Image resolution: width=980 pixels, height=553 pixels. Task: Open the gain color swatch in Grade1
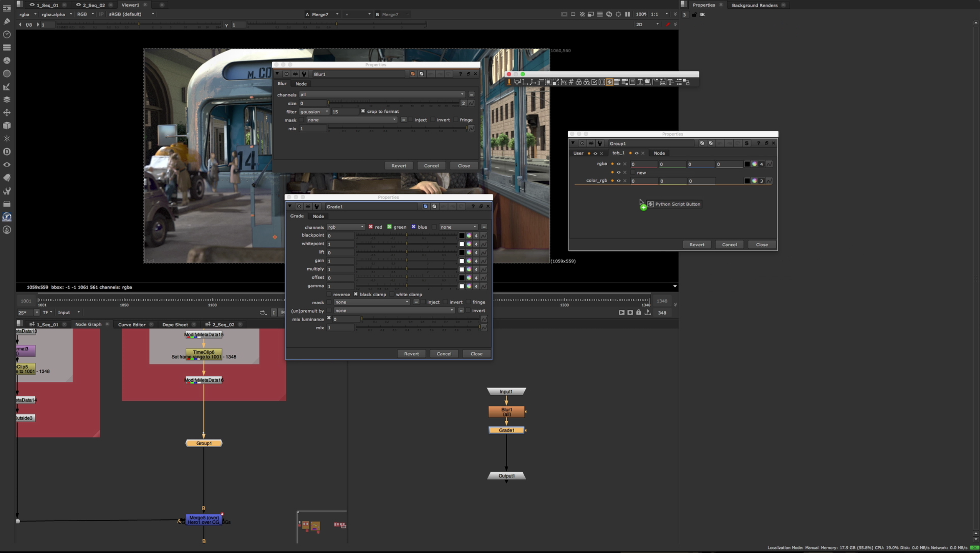(x=462, y=261)
